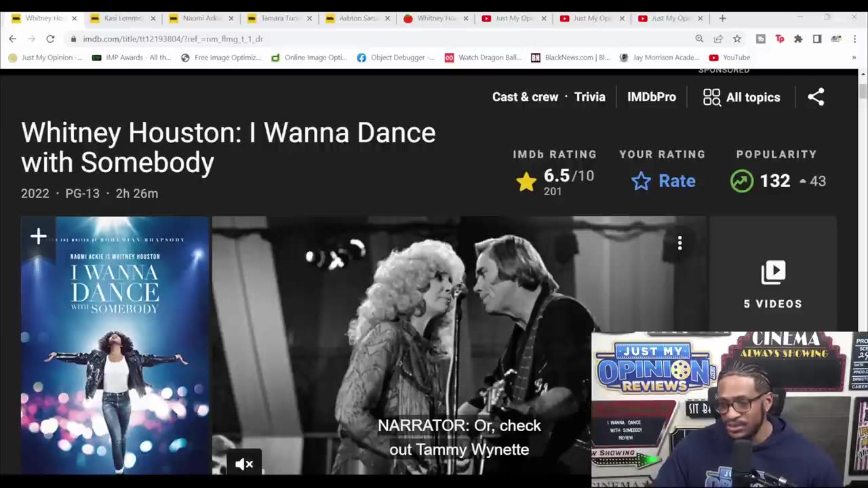Click the page vertical scrollbar thumb
This screenshot has width=868, height=488.
pos(863,91)
